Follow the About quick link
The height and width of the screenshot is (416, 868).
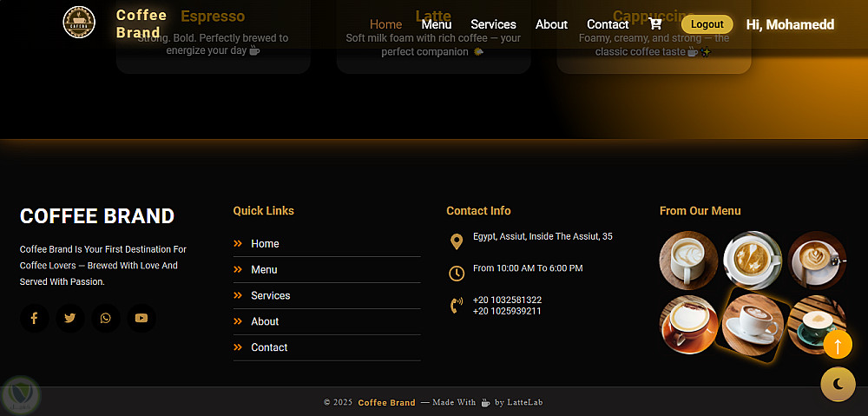265,322
